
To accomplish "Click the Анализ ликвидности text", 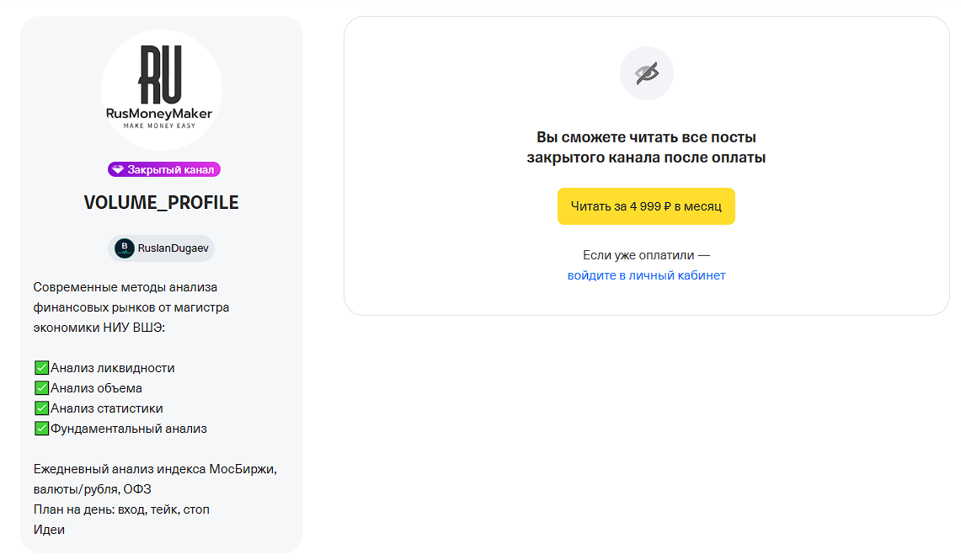I will 112,368.
